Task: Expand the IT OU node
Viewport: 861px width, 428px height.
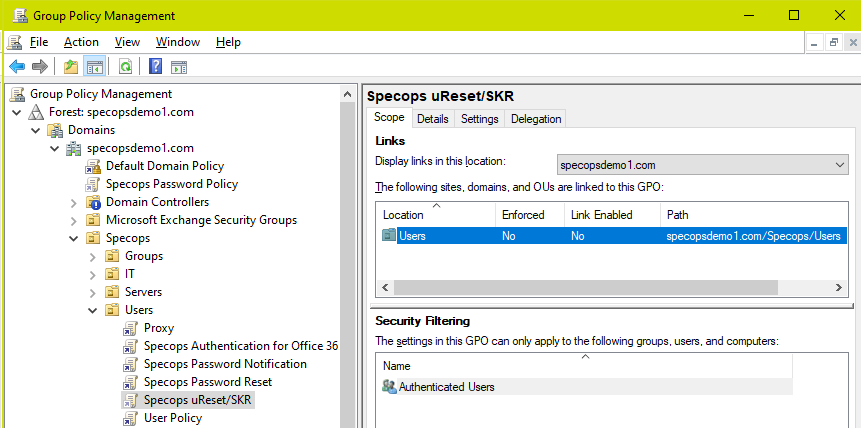Action: pos(93,274)
